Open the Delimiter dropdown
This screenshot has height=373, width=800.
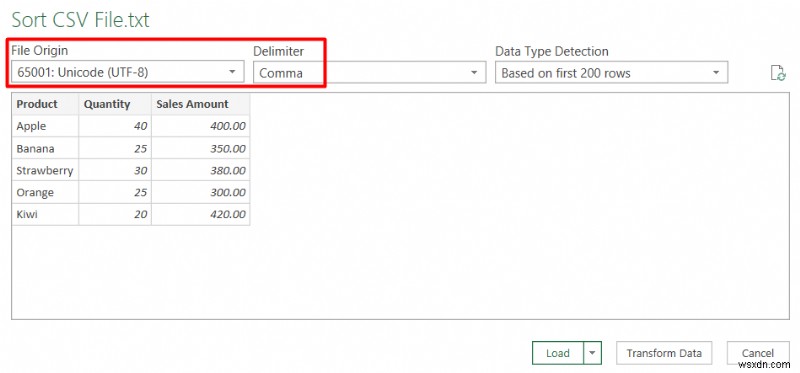369,72
